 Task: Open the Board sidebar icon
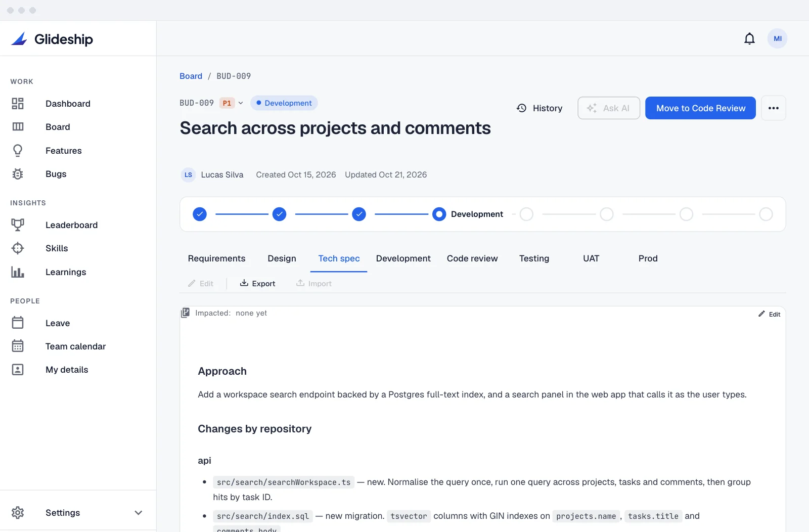[18, 127]
